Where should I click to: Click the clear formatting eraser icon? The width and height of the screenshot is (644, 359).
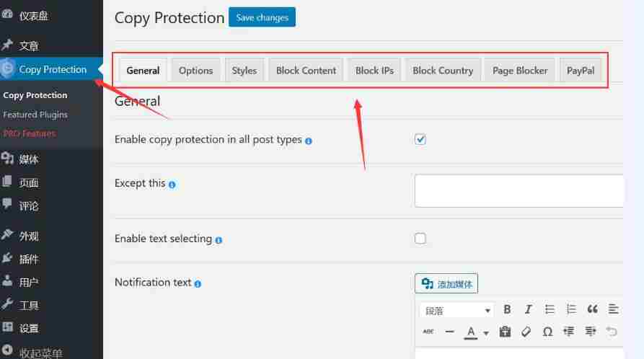point(526,332)
